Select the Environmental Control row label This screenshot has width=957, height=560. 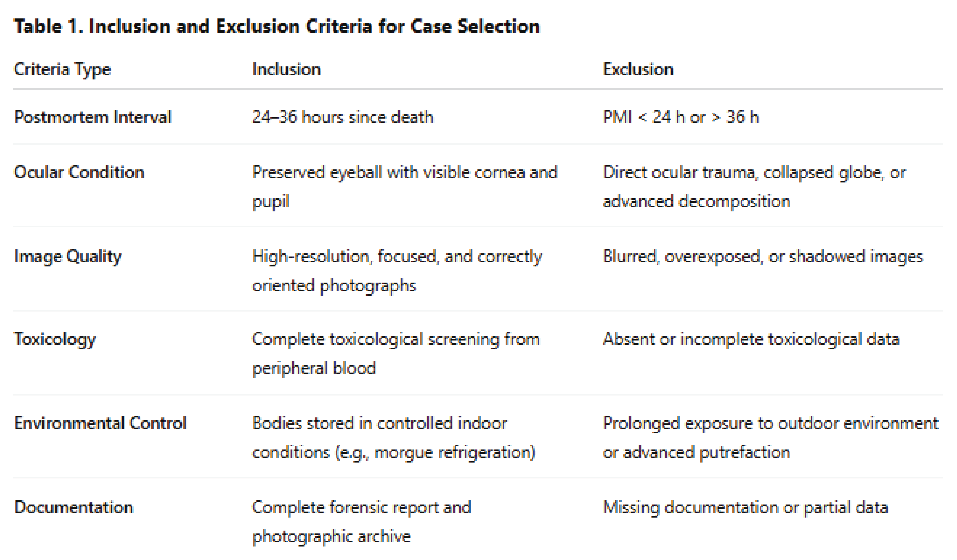point(100,423)
